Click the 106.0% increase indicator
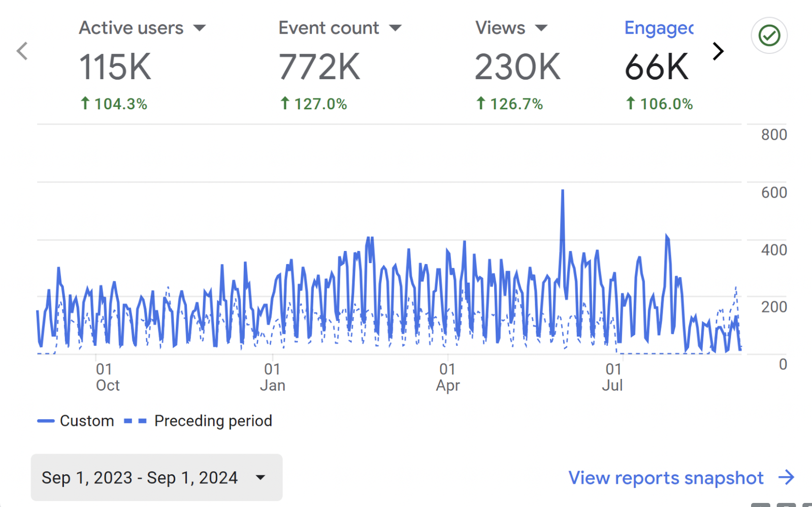Viewport: 812px width, 507px height. [x=659, y=104]
